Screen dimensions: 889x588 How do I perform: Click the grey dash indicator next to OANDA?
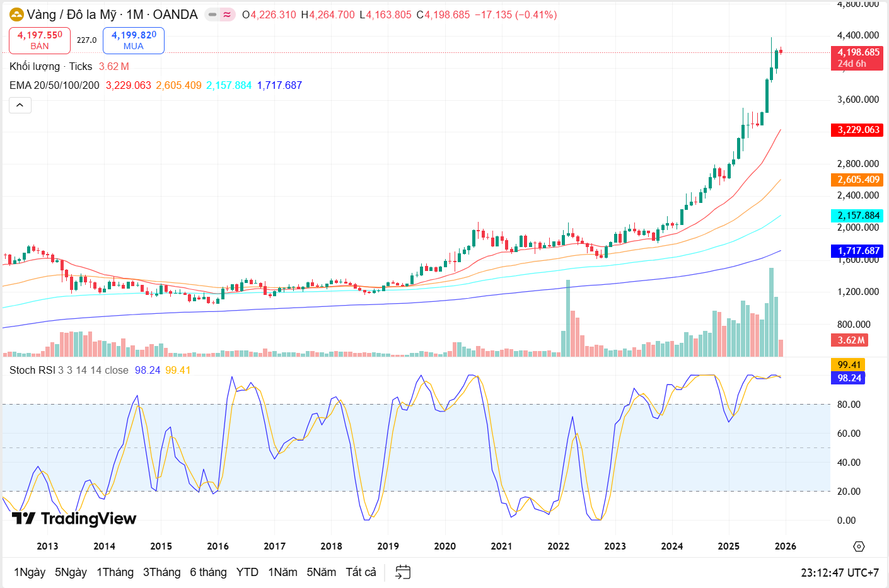(212, 14)
